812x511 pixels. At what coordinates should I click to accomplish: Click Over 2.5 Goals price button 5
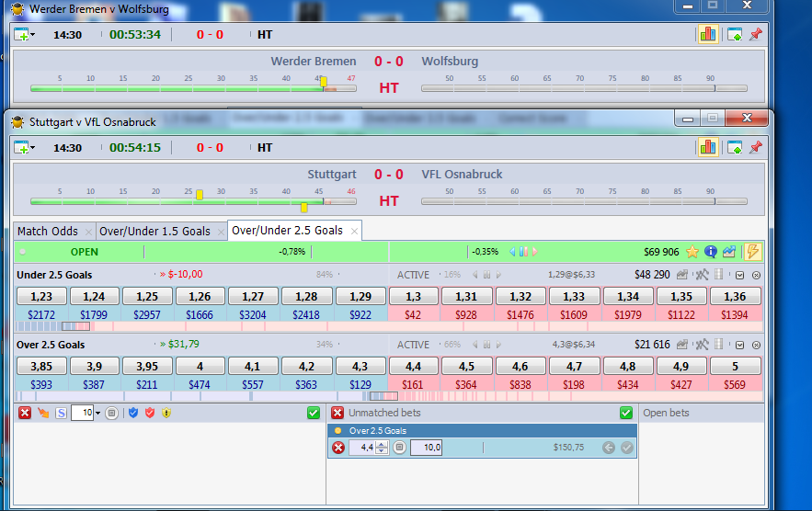(736, 367)
